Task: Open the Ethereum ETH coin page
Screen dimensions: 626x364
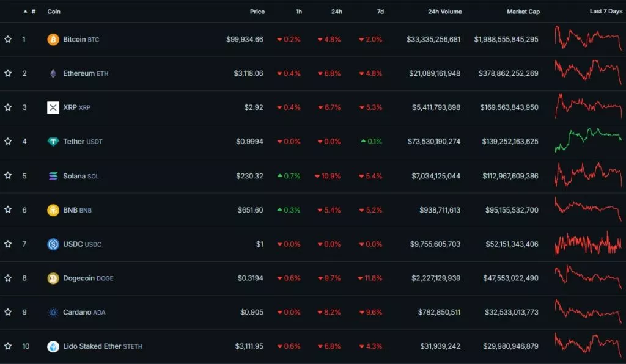Action: pos(86,73)
